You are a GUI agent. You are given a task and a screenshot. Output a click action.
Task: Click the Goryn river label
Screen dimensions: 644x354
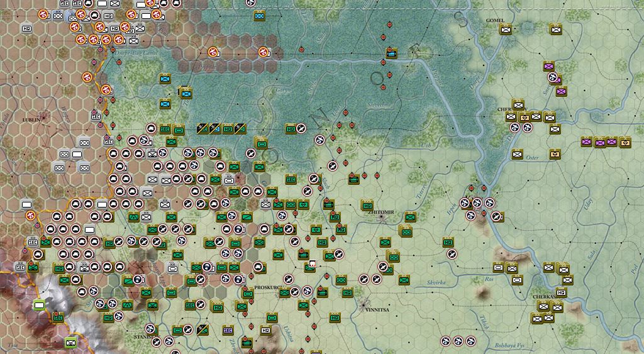point(283,91)
